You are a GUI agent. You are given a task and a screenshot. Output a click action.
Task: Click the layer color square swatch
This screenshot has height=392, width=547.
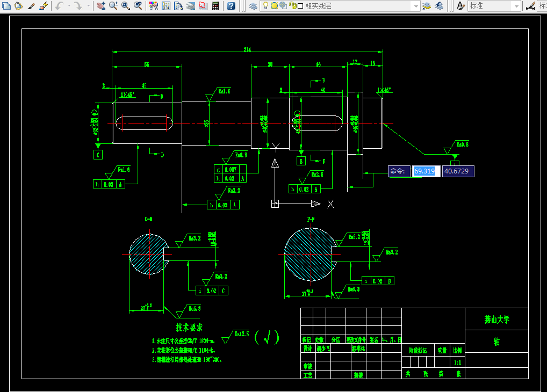pos(300,6)
